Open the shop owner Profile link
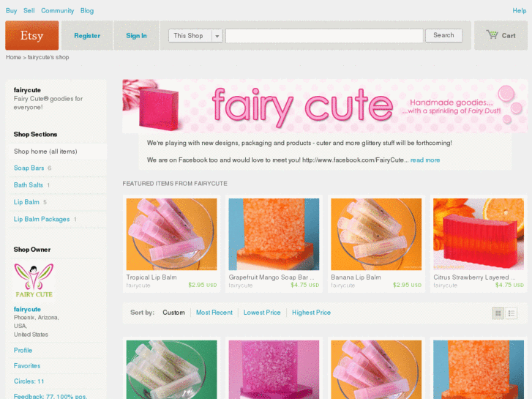Image resolution: width=532 pixels, height=399 pixels. point(23,350)
